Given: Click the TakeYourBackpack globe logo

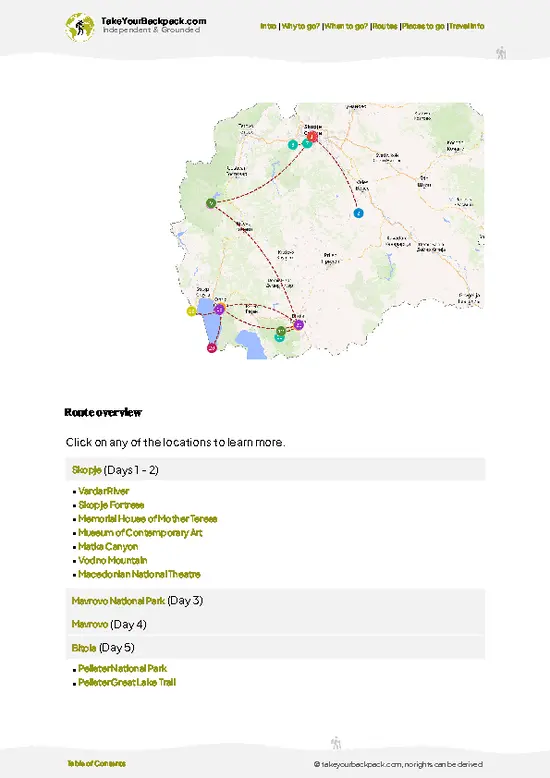Looking at the screenshot, I should [x=80, y=27].
